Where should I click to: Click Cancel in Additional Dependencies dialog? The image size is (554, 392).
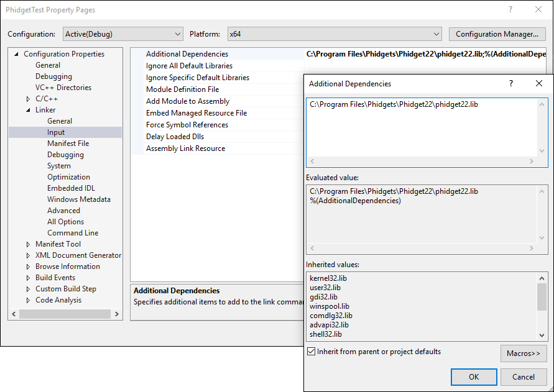tap(524, 377)
